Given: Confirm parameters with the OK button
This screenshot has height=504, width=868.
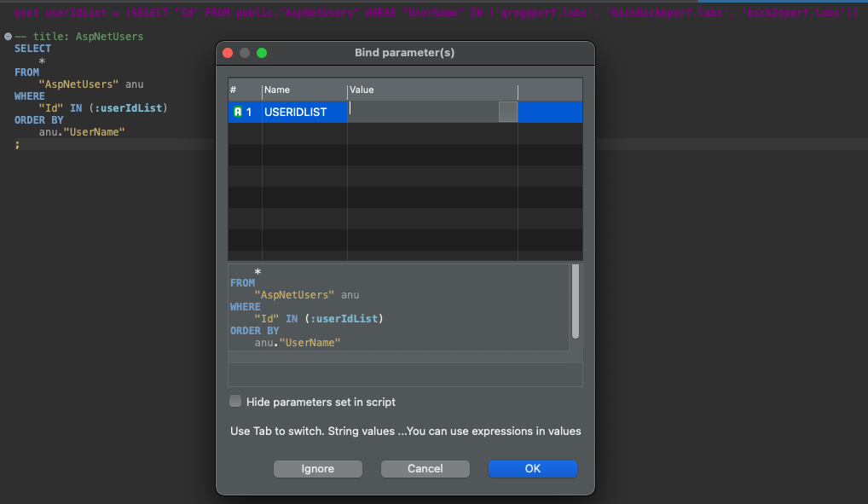Looking at the screenshot, I should [x=533, y=468].
